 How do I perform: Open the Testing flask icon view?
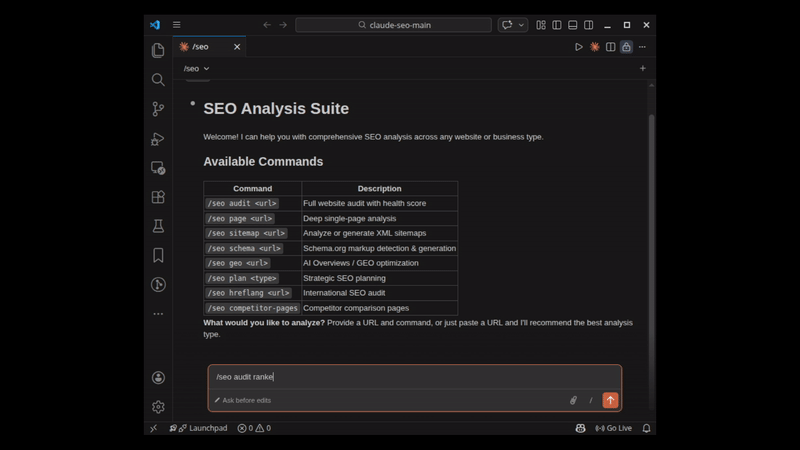158,227
